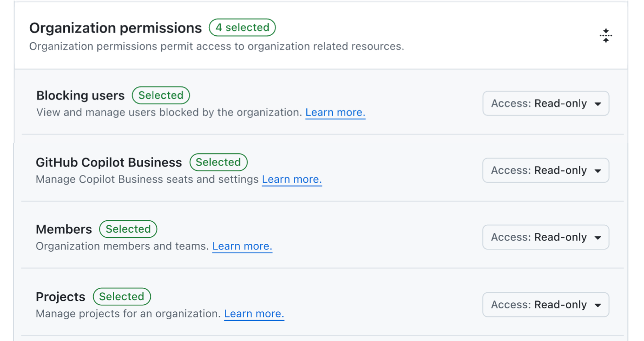This screenshot has width=644, height=341.
Task: Select the Projects permission title
Action: coord(60,297)
